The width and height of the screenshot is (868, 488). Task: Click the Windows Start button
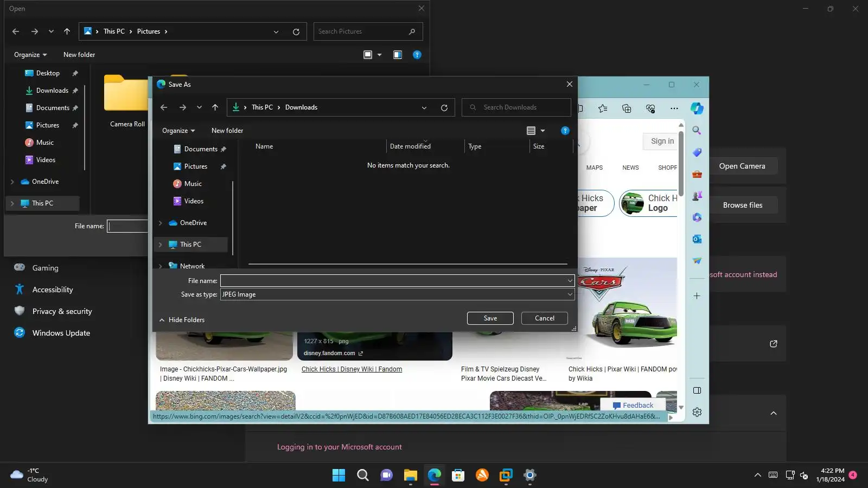tap(339, 476)
